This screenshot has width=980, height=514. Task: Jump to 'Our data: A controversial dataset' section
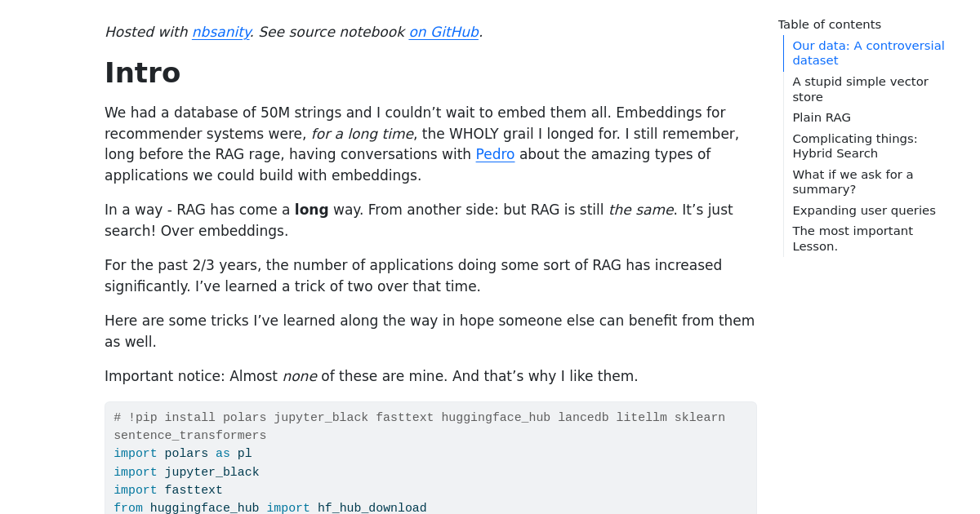coord(868,53)
